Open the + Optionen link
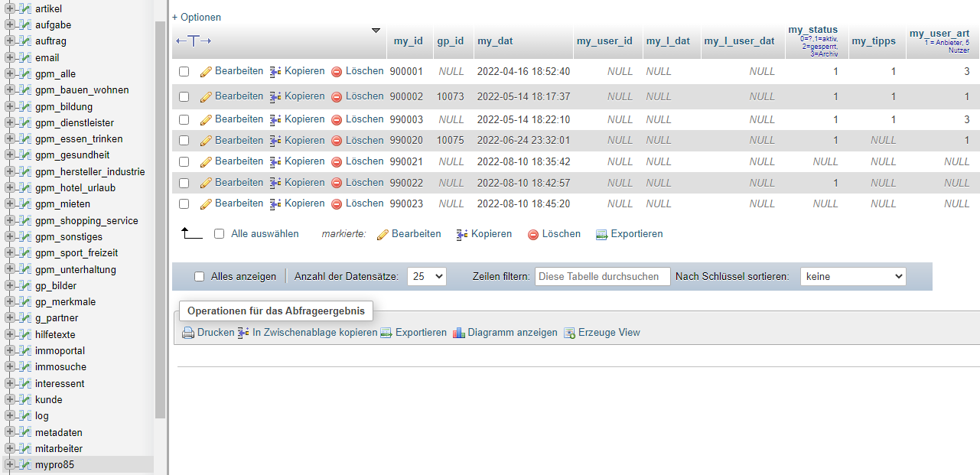 click(197, 17)
